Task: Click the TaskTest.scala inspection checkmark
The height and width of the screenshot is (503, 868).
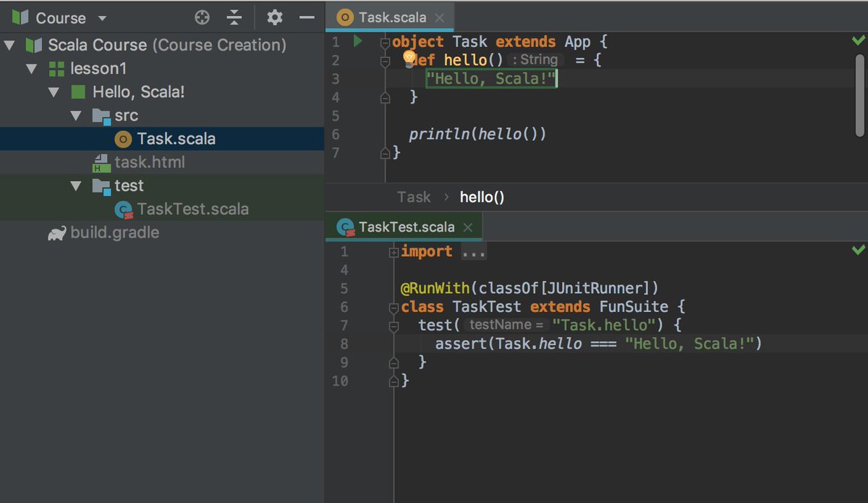Action: pyautogui.click(x=859, y=250)
